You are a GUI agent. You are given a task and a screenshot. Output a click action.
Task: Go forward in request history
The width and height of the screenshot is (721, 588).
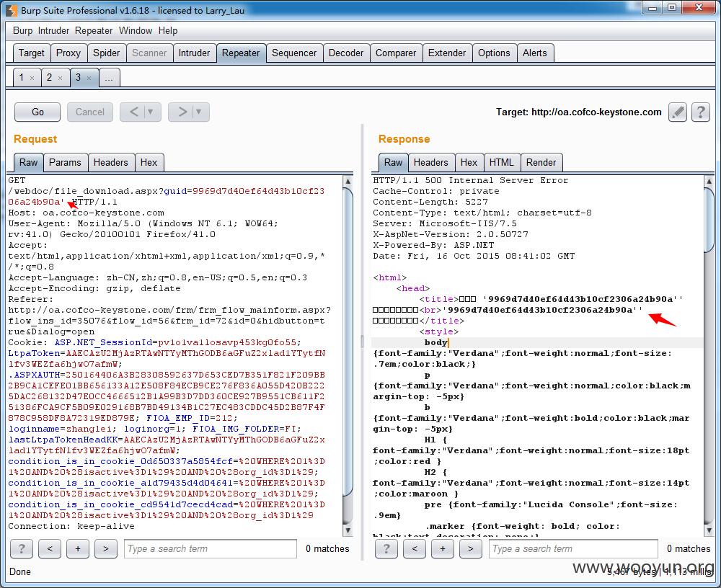point(182,112)
